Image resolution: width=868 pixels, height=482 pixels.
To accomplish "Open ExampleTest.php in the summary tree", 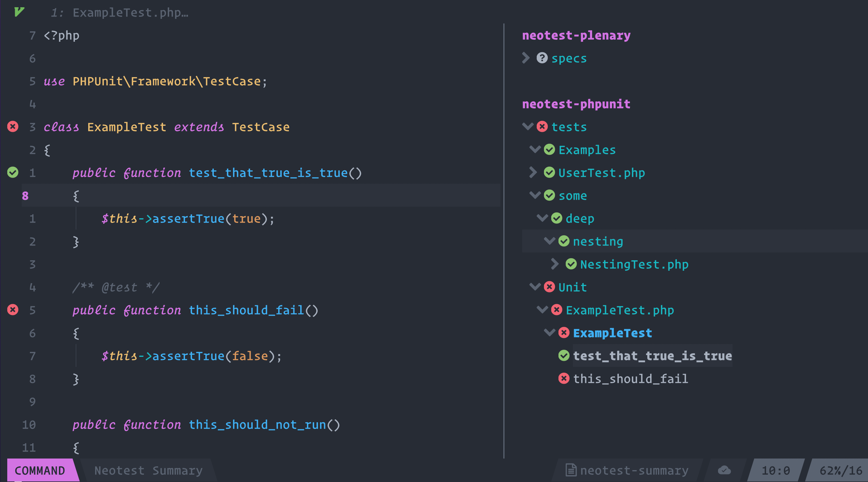I will click(620, 310).
